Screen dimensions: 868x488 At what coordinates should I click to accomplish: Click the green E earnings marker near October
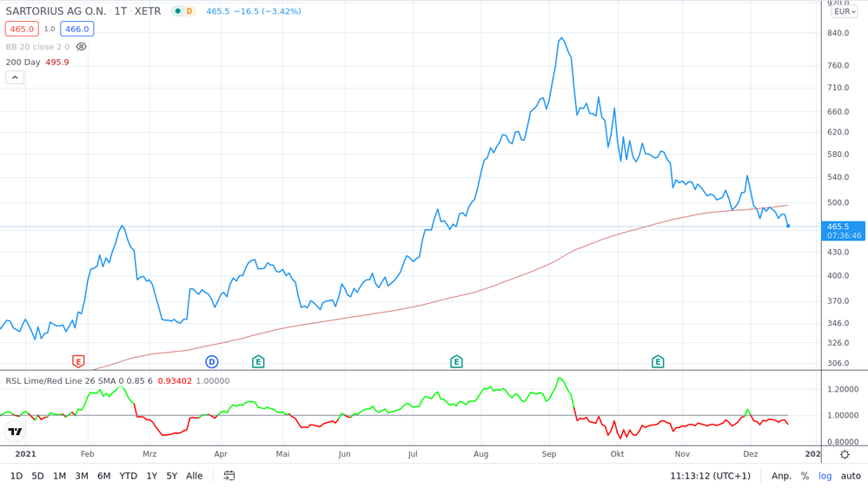(658, 361)
